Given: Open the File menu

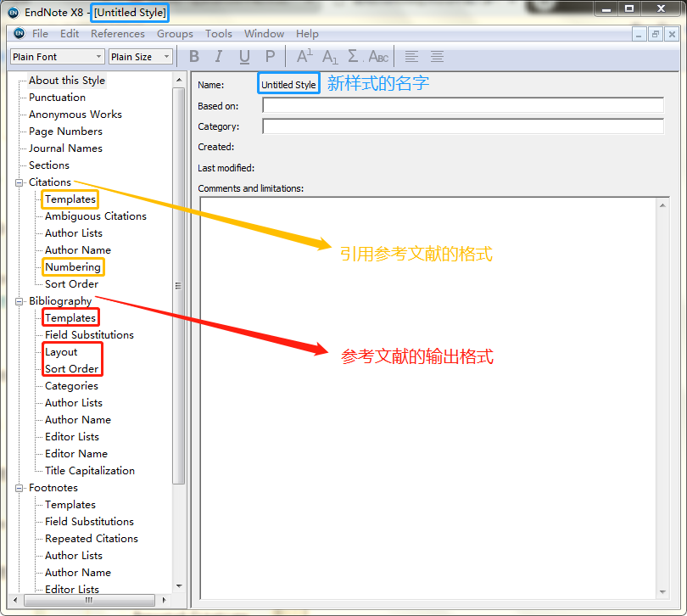Looking at the screenshot, I should click(40, 34).
